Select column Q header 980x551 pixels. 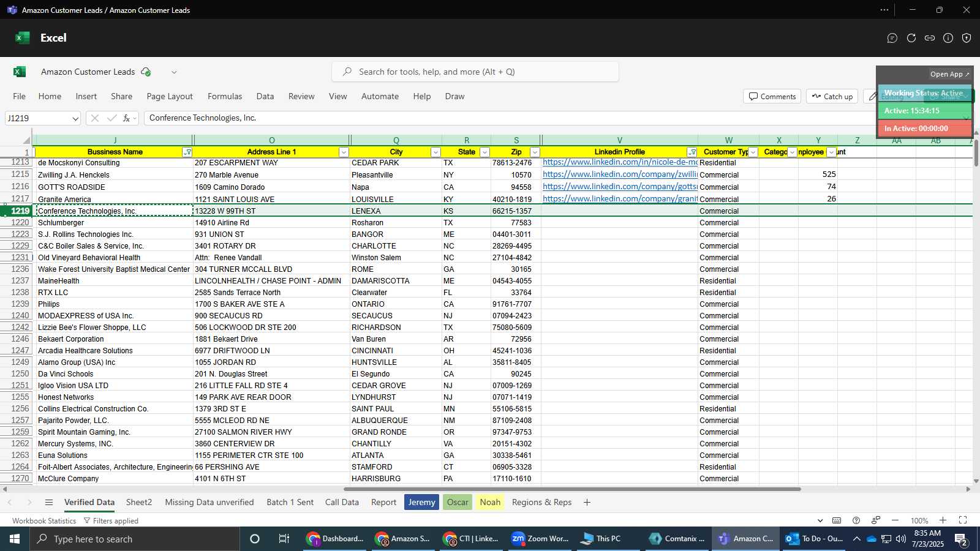coord(396,140)
